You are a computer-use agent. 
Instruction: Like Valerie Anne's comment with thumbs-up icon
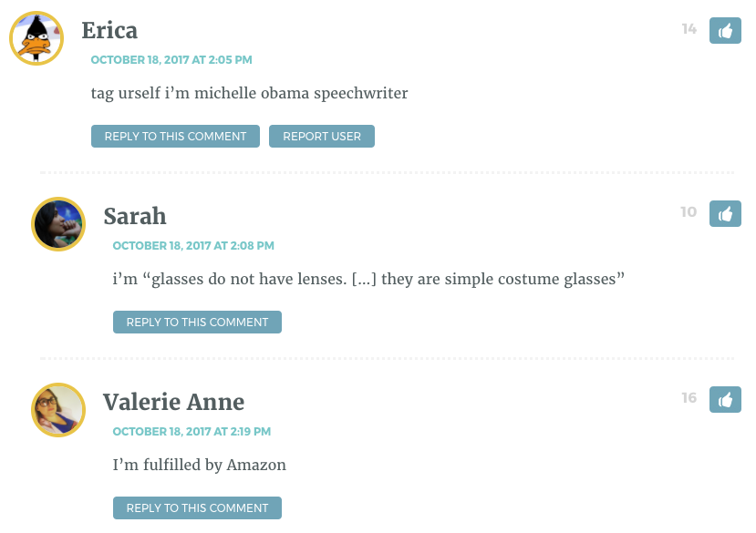coord(725,399)
